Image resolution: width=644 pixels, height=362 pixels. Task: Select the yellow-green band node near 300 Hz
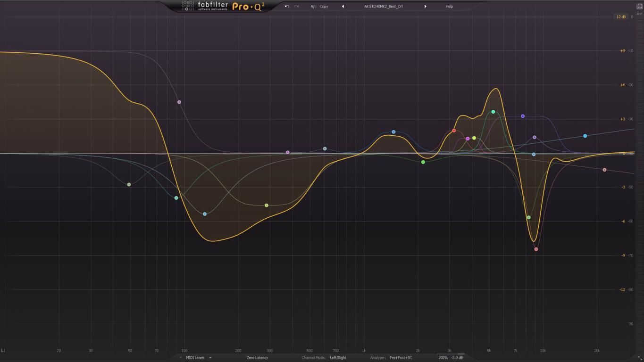pos(267,206)
